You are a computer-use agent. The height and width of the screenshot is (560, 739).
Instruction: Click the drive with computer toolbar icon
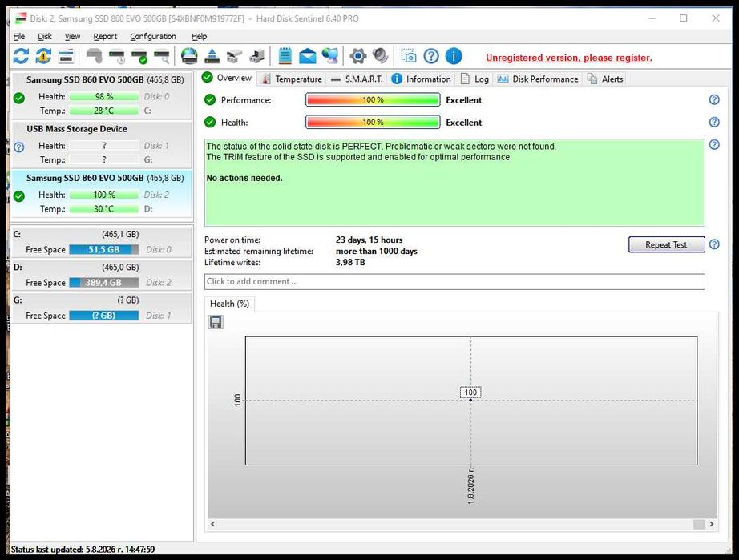point(256,57)
